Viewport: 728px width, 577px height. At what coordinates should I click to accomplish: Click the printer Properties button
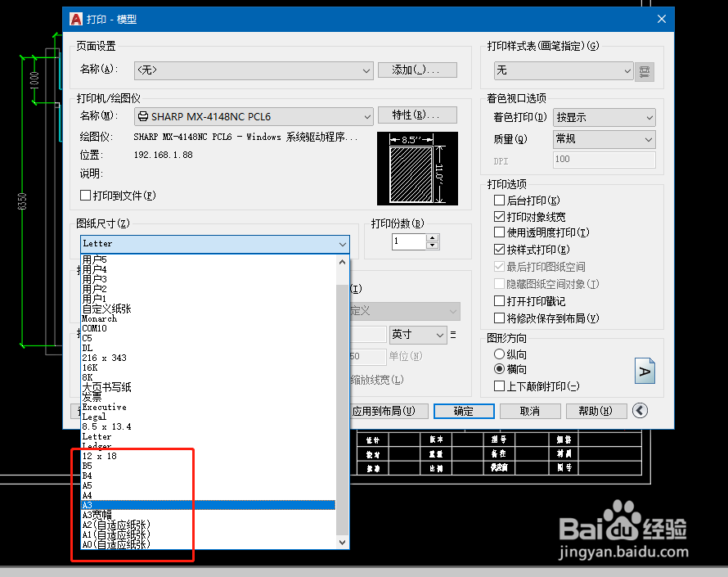pos(417,115)
